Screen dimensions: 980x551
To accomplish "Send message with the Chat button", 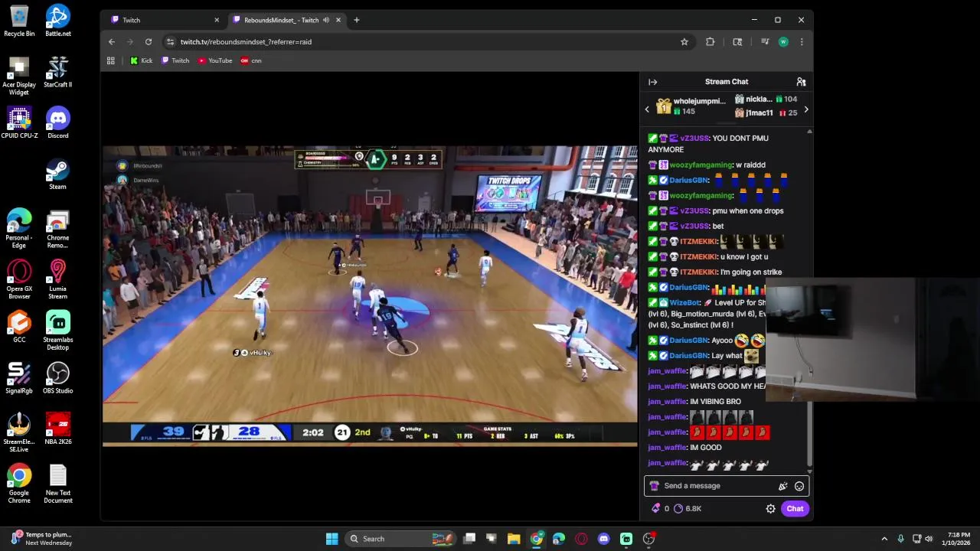I will [x=795, y=509].
